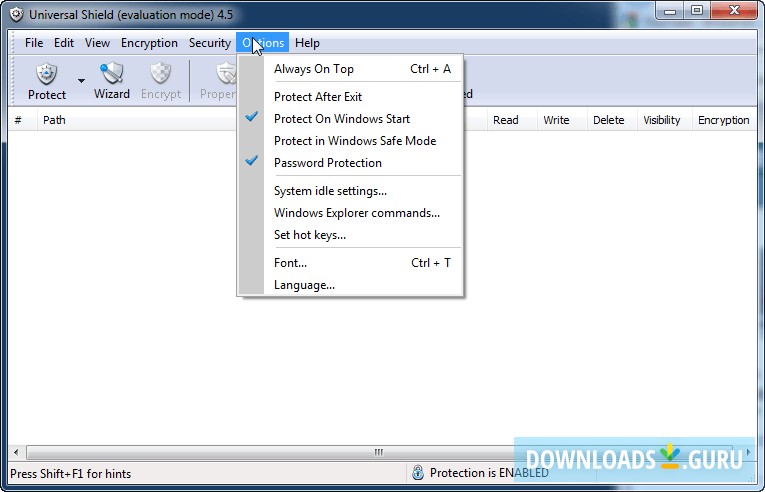
Task: Click the # column header
Action: pyautogui.click(x=23, y=120)
